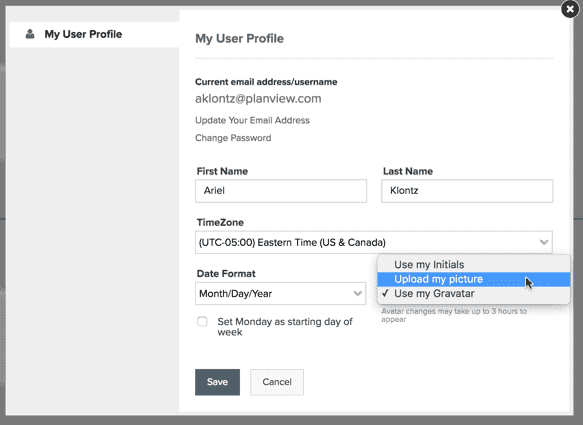Viewport: 583px width, 425px height.
Task: Cancel the profile edits
Action: pyautogui.click(x=277, y=382)
